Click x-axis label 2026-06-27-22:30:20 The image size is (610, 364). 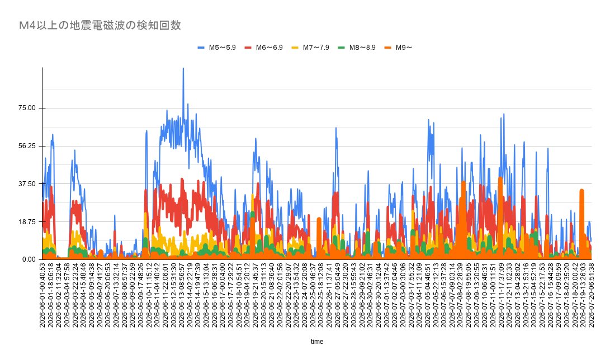pyautogui.click(x=346, y=295)
